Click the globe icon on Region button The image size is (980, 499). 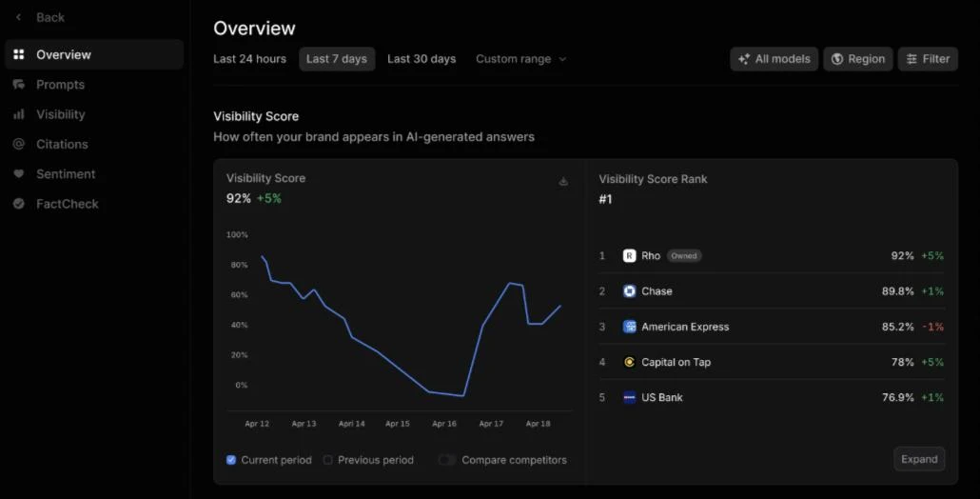coord(837,59)
